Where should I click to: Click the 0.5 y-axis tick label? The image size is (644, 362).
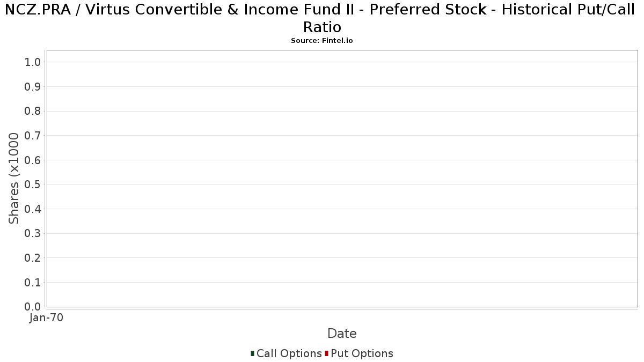[x=33, y=184]
